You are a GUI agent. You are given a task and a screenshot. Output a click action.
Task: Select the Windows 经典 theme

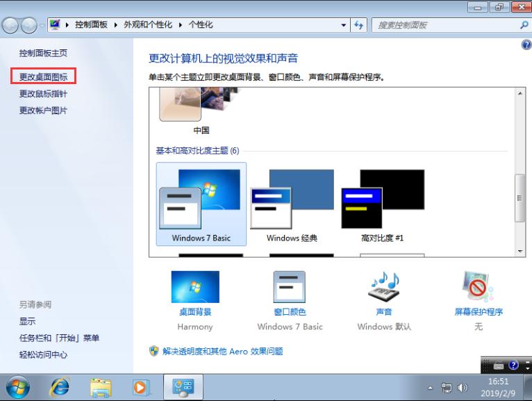(292, 204)
